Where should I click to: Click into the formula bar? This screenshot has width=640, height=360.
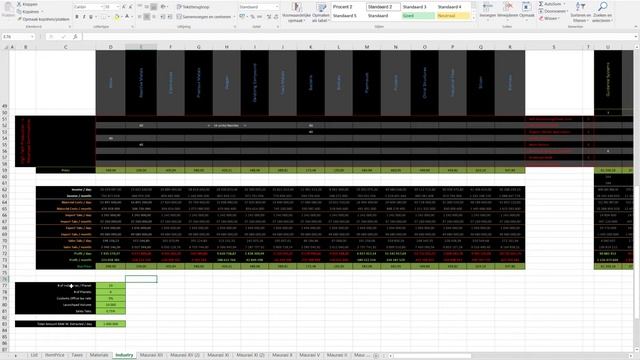pyautogui.click(x=357, y=37)
